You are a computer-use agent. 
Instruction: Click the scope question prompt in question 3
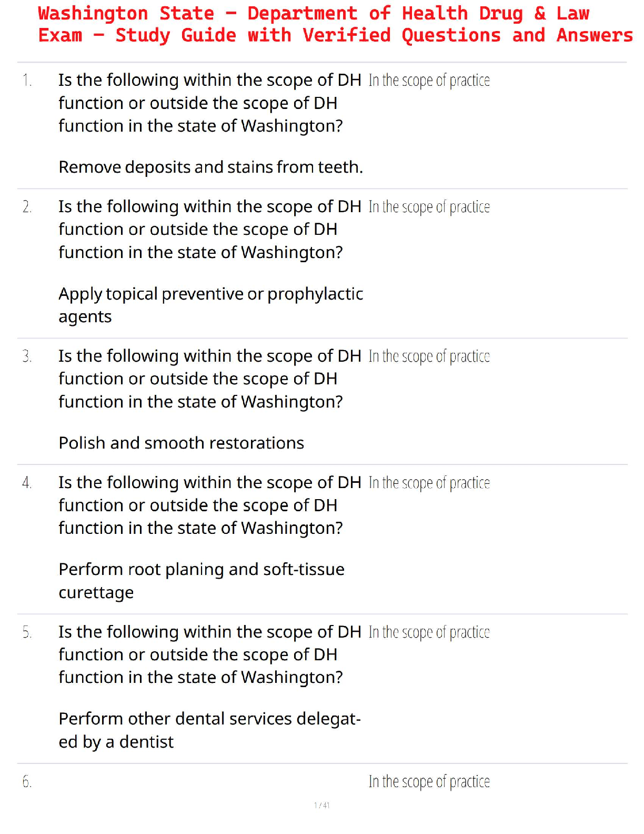[209, 379]
